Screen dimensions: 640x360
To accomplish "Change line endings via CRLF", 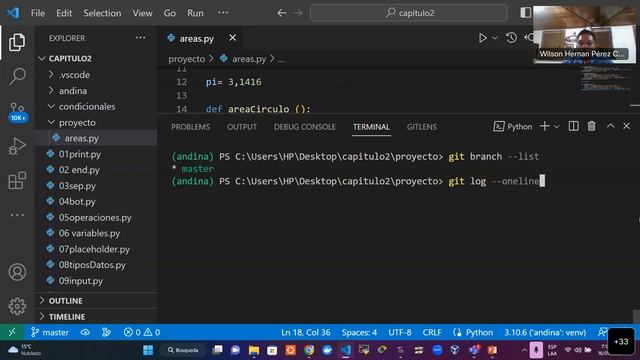I will click(432, 332).
